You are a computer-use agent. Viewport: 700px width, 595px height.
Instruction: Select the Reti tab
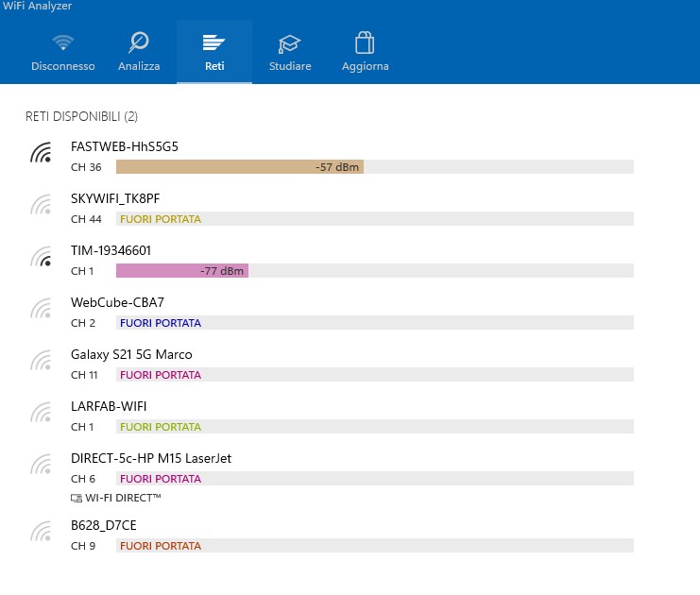(x=214, y=52)
